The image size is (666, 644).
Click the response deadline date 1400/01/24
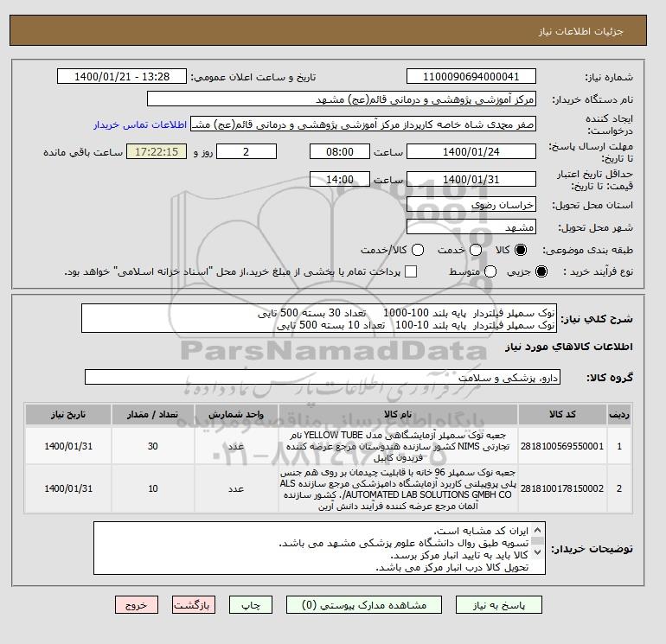(471, 151)
